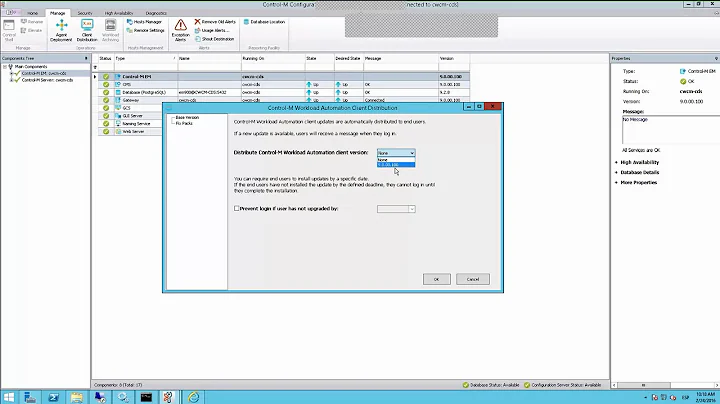
Task: Select the Naming Service component row
Action: coord(130,123)
